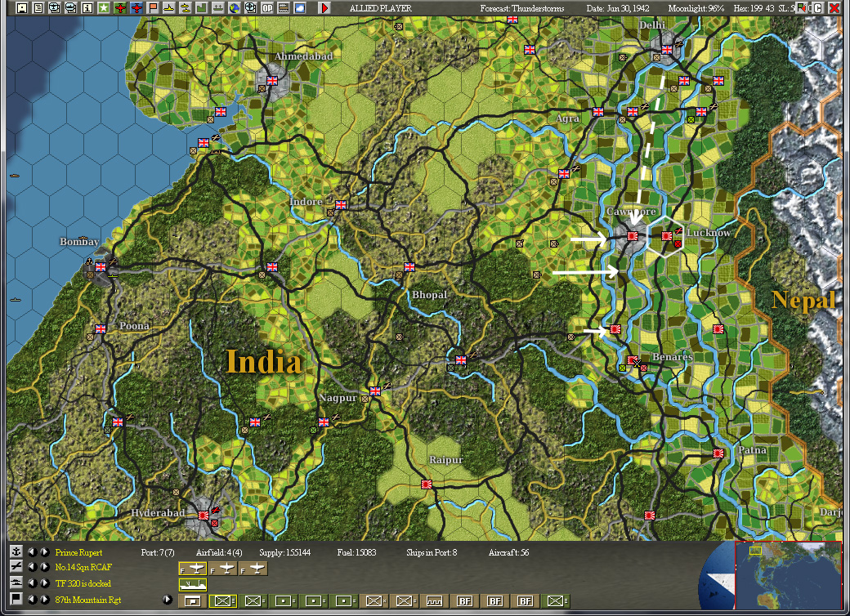The width and height of the screenshot is (850, 616).
Task: Select the Japanese flag at Hyderabad
Action: point(204,516)
